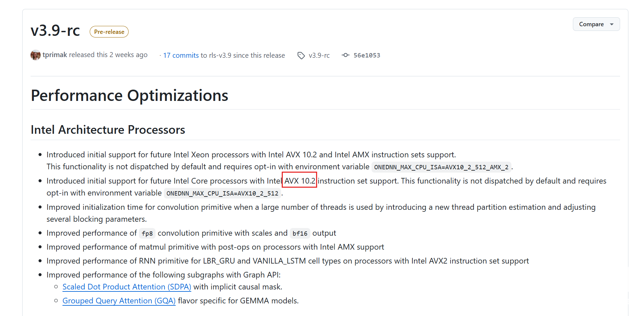The width and height of the screenshot is (644, 316).
Task: Click the tag icon beside v3.9-rc
Action: pos(301,55)
